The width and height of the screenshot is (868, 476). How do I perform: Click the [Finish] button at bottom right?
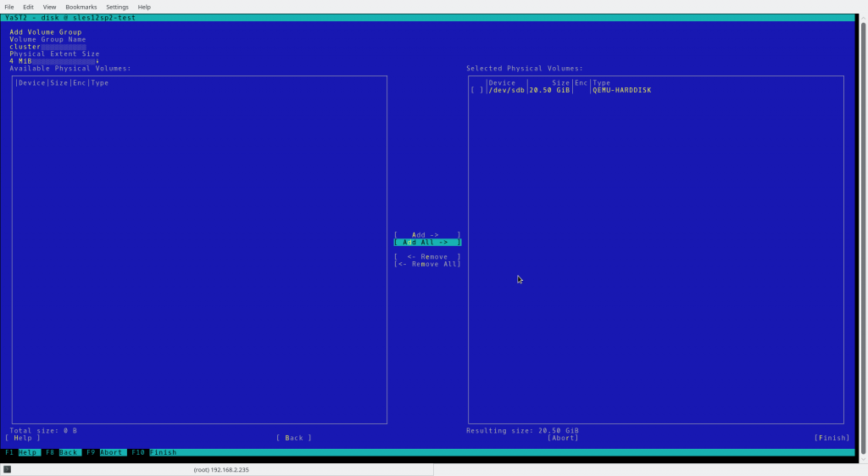(832, 438)
